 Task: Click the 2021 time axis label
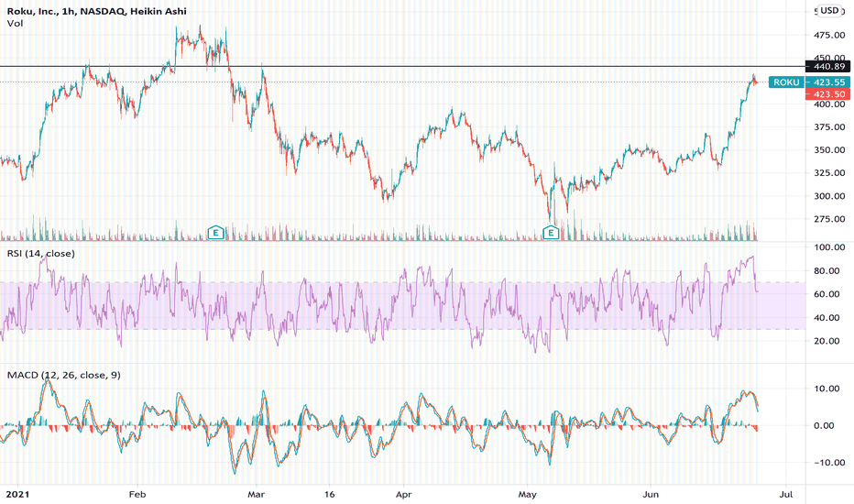(16, 495)
